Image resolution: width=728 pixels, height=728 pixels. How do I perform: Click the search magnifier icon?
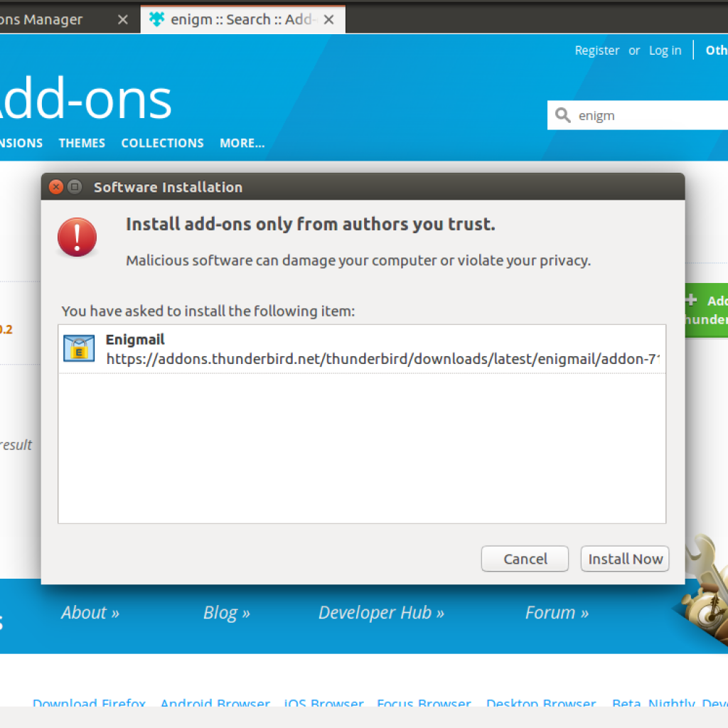click(563, 114)
